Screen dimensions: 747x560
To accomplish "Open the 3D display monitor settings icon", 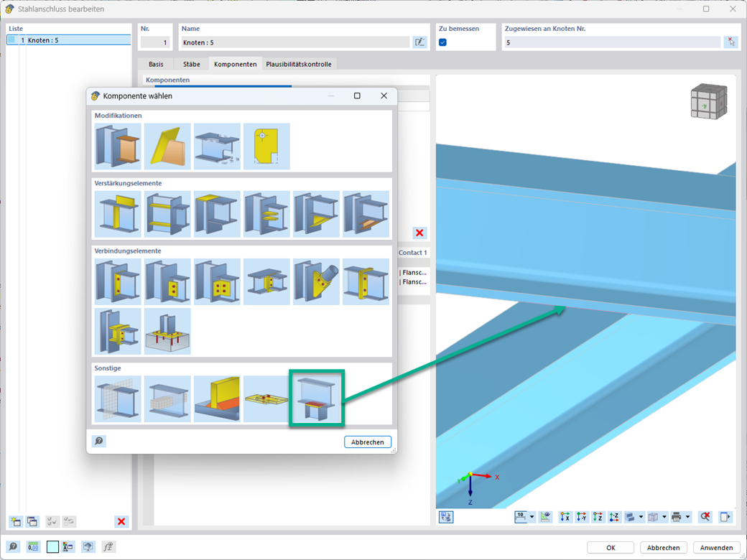I will pos(88,547).
